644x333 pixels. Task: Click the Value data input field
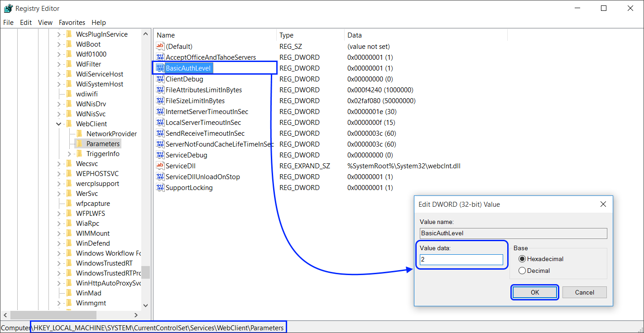point(461,260)
